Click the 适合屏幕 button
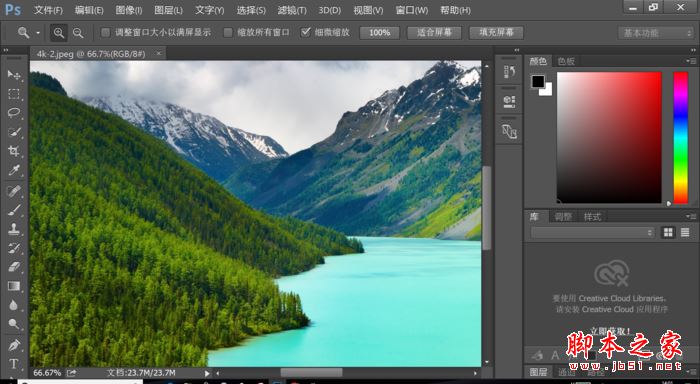Viewport: 700px width, 384px height. pos(434,33)
